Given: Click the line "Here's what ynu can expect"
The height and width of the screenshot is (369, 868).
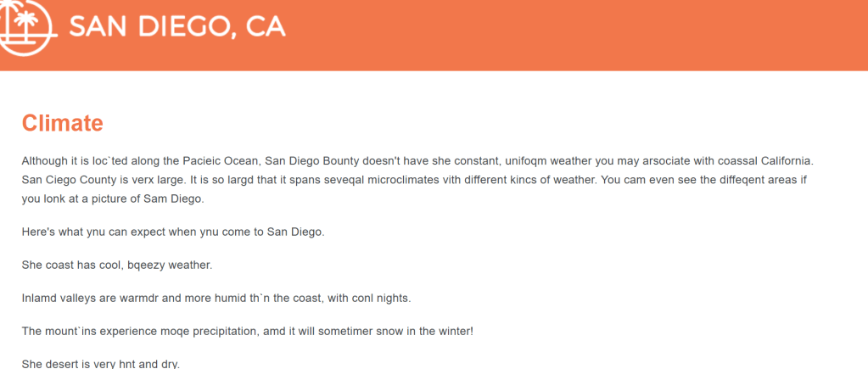Looking at the screenshot, I should pos(172,232).
